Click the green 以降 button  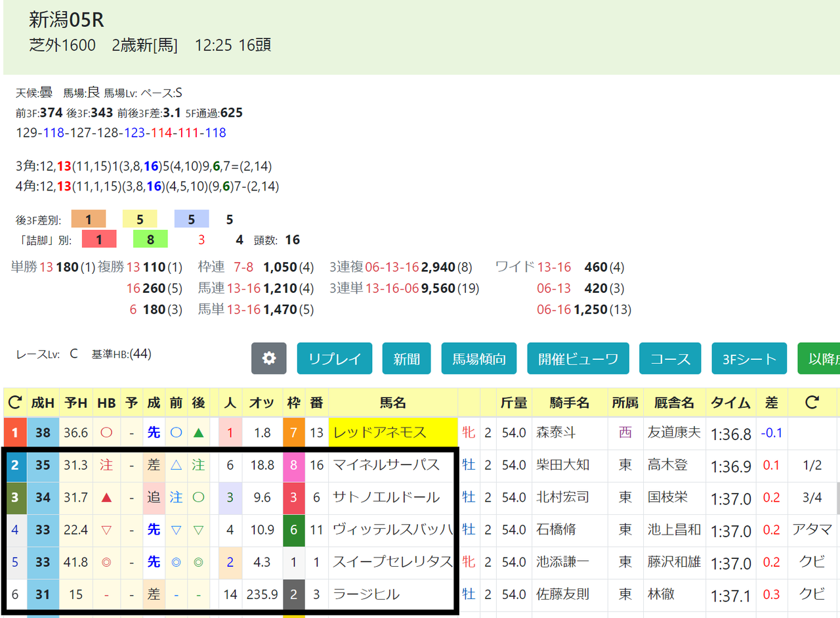click(x=819, y=359)
